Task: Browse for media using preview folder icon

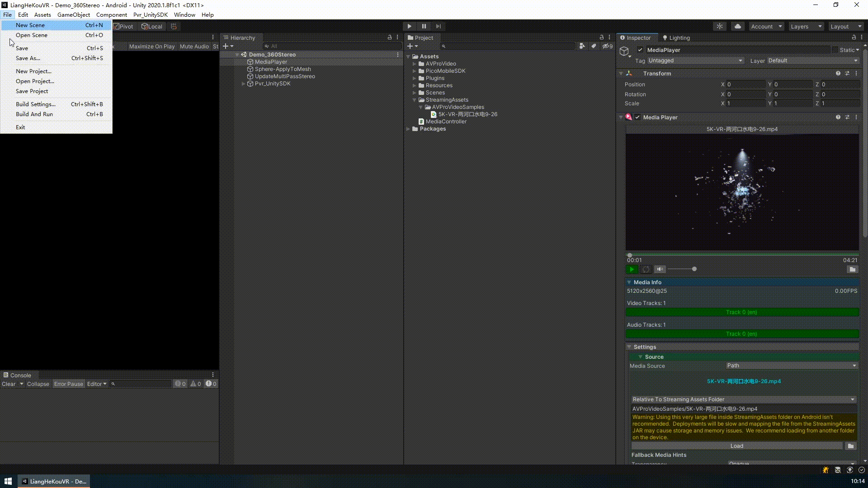Action: tap(852, 269)
